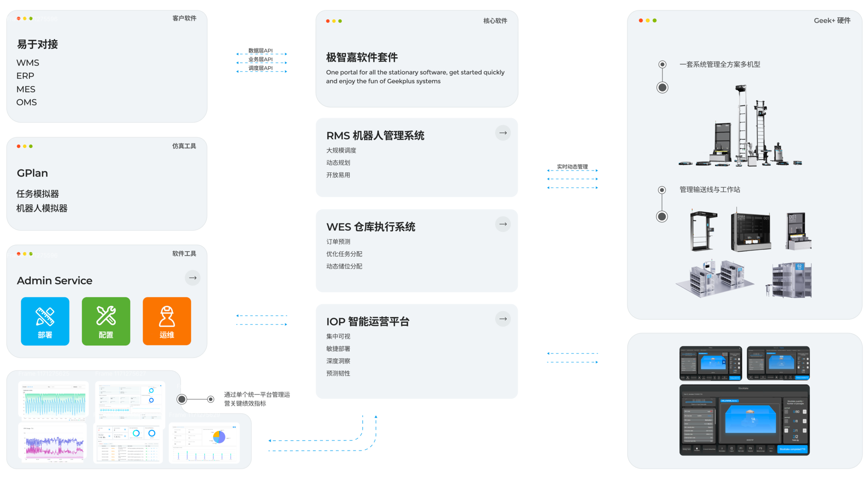868x477 pixels.
Task: Open the conveyor shelving workstation image
Action: [715, 278]
